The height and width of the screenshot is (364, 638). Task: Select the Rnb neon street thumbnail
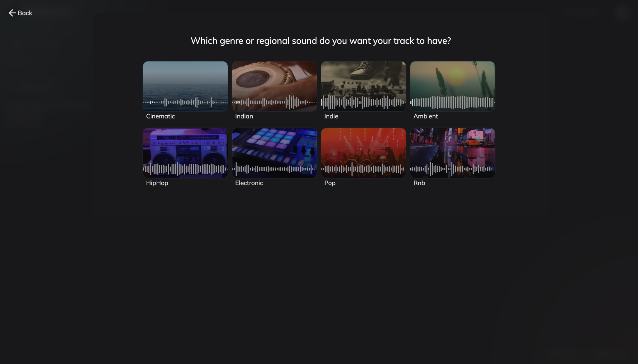click(x=453, y=153)
